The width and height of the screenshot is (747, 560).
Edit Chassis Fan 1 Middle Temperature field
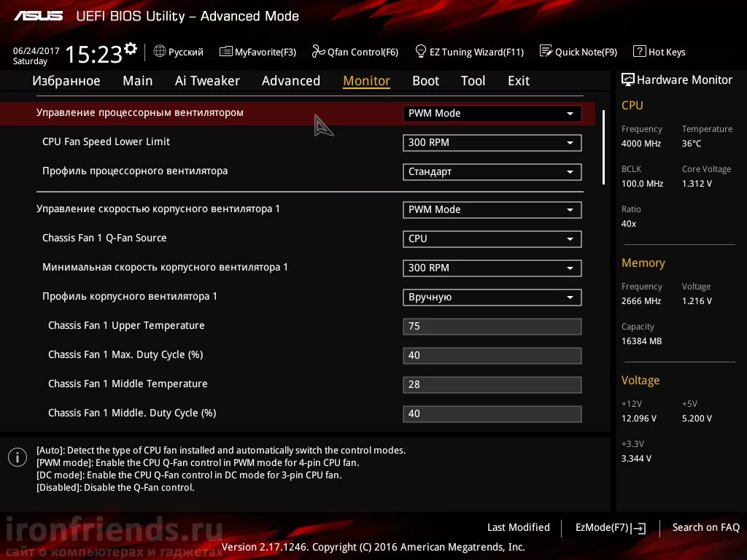coord(492,384)
